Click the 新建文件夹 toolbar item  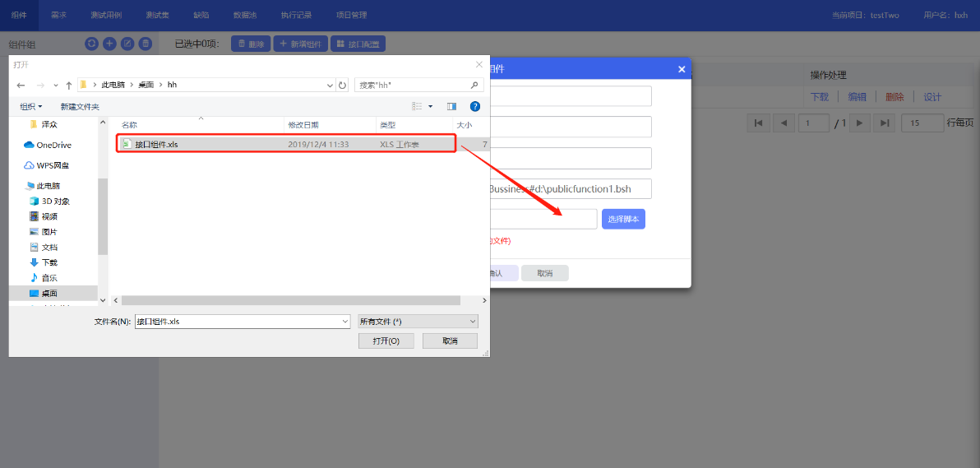[80, 107]
